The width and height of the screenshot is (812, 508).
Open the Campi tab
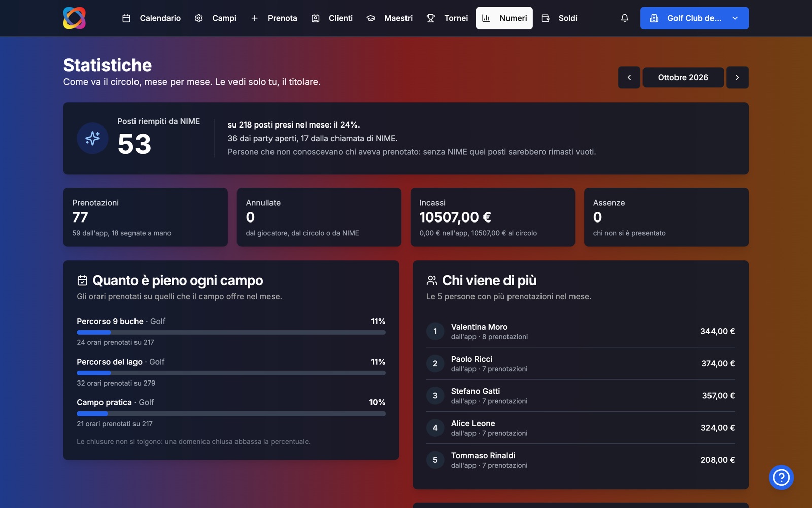coord(215,18)
